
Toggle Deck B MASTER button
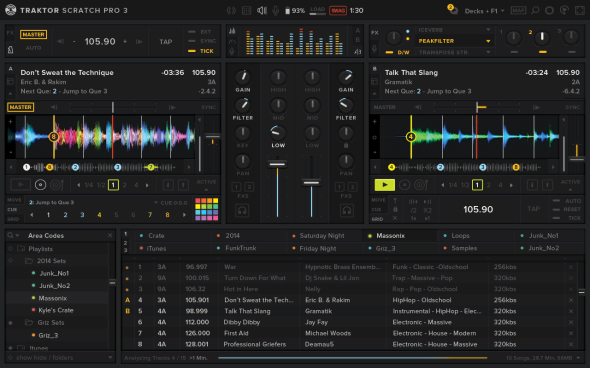pyautogui.click(x=385, y=107)
